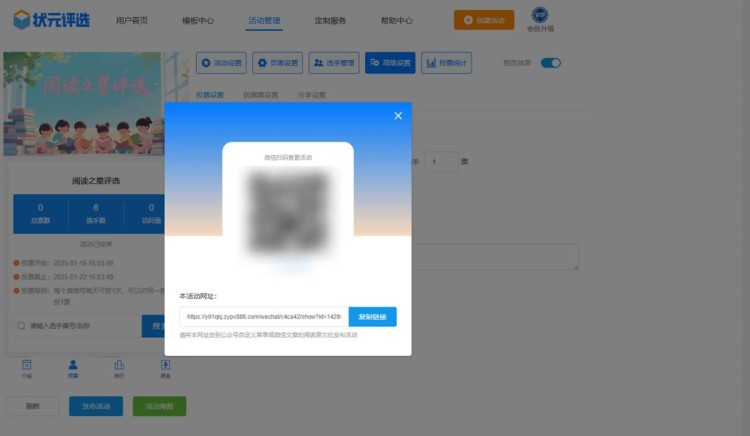Switch to the 分享设置 sub-tab
The image size is (750, 436).
311,95
